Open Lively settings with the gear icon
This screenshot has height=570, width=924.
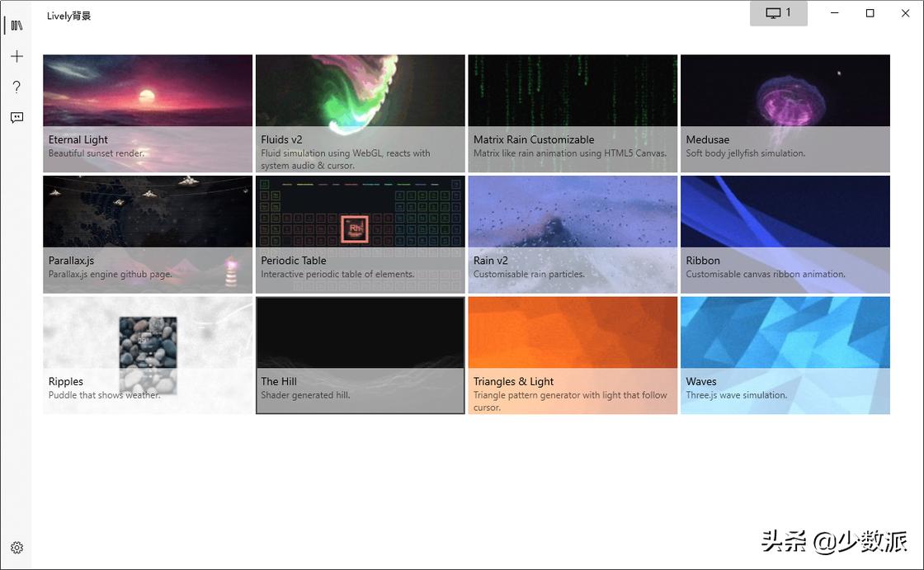(16, 547)
